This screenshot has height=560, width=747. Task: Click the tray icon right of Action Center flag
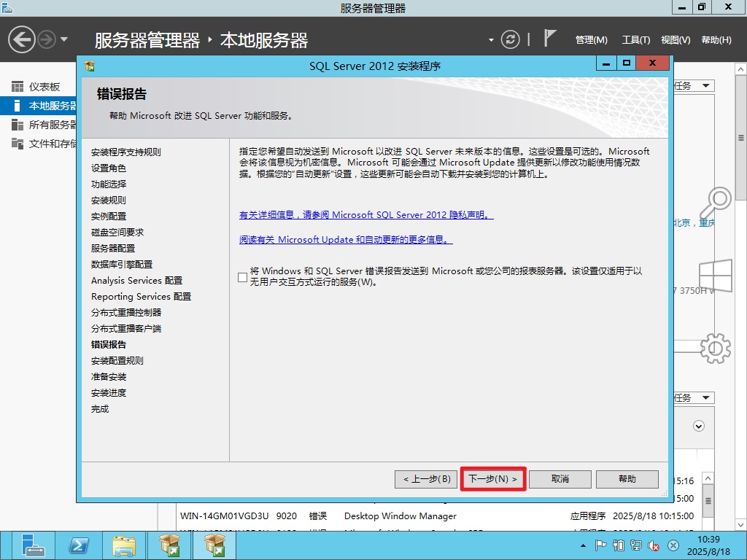619,545
